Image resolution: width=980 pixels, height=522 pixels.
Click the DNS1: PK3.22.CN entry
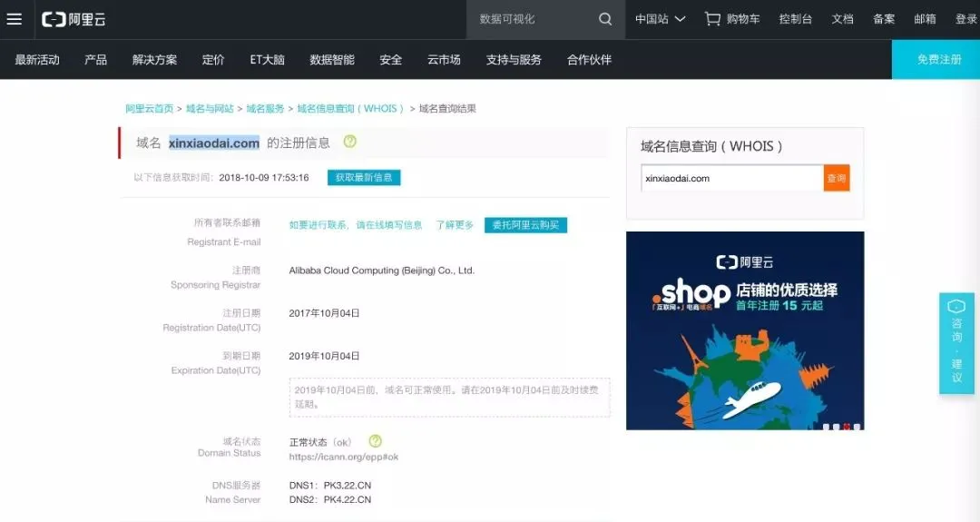(x=330, y=485)
